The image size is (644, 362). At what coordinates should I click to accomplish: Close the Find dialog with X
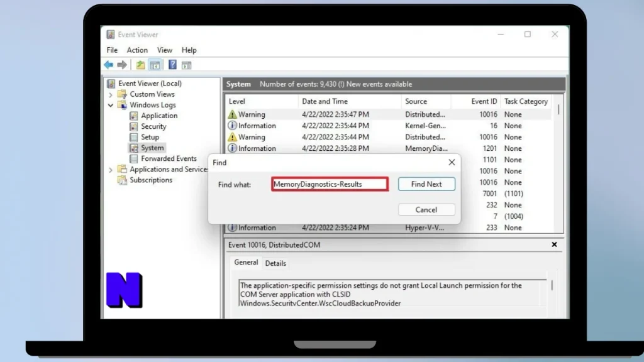[452, 162]
